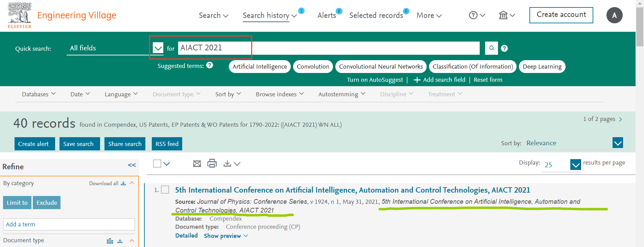Viewport: 644px width, 247px height.
Task: Select Classification (Of Information) term
Action: coord(473,67)
